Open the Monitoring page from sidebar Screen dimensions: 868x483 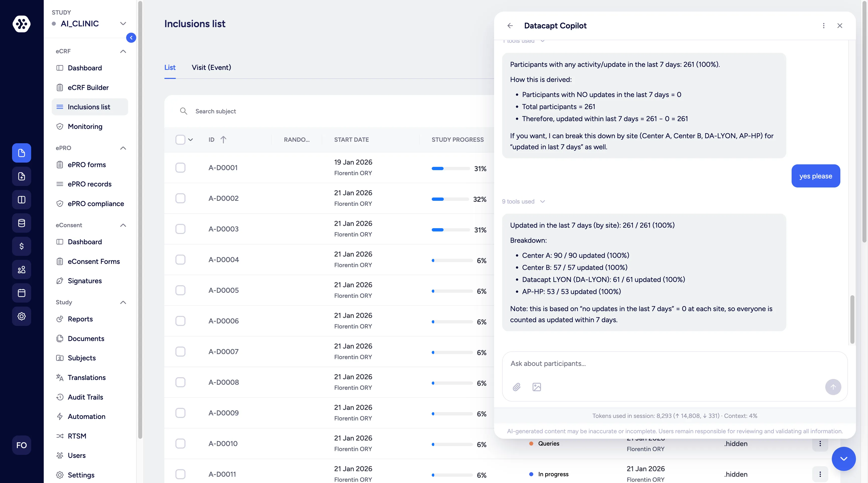click(85, 126)
